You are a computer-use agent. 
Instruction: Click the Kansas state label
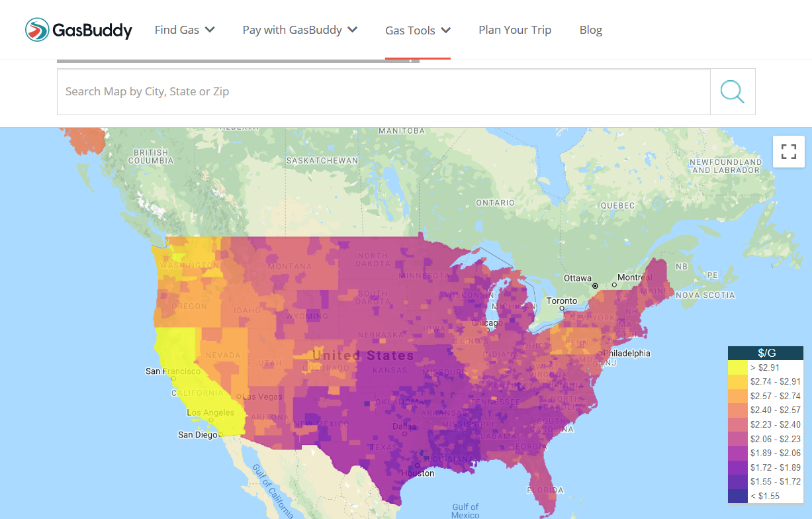coord(390,370)
